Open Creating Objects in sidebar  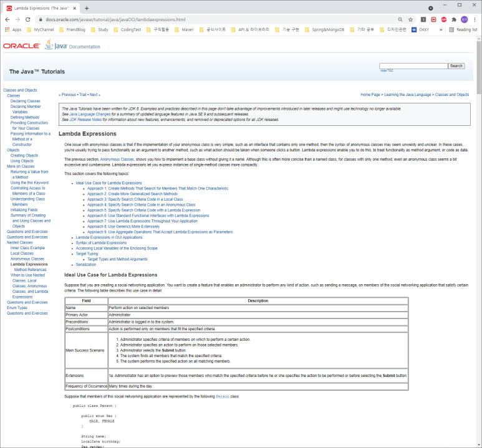(24, 156)
